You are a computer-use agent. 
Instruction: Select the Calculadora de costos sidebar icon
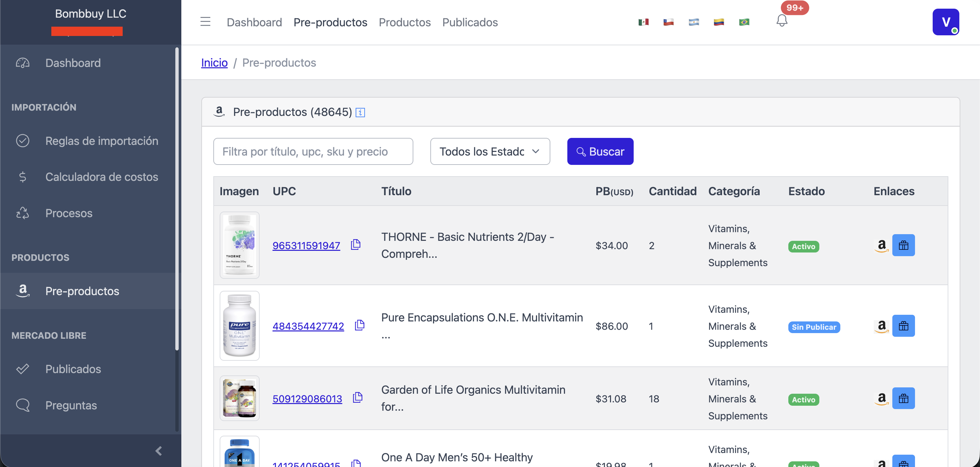tap(22, 177)
